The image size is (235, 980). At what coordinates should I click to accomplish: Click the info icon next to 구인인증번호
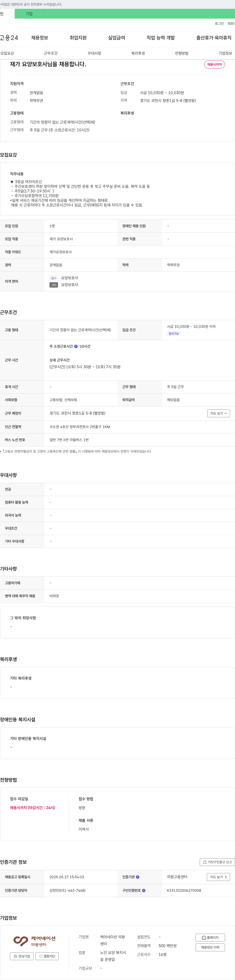[x=143, y=890]
